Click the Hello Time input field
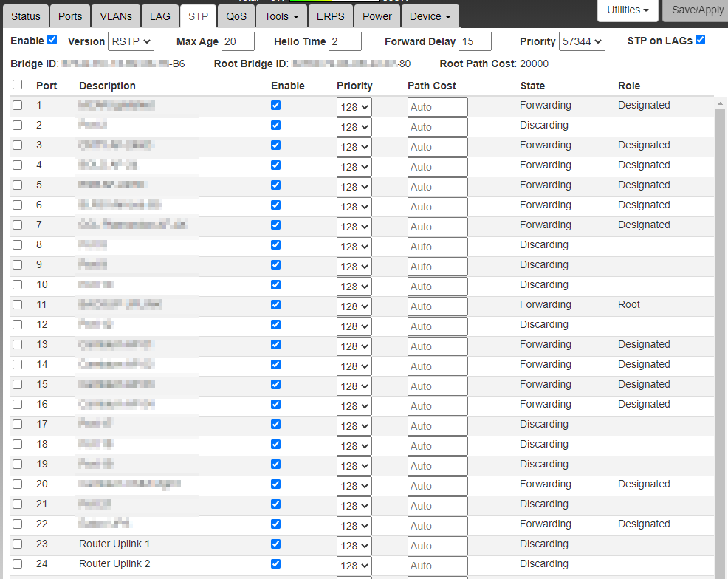The width and height of the screenshot is (728, 579). pyautogui.click(x=345, y=41)
